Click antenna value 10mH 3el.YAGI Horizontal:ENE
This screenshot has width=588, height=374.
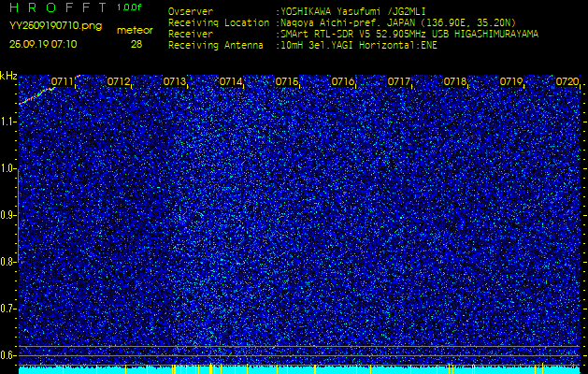coord(359,46)
